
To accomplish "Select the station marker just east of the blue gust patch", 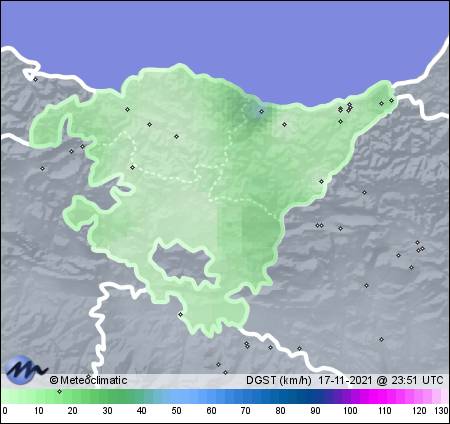I will [284, 124].
